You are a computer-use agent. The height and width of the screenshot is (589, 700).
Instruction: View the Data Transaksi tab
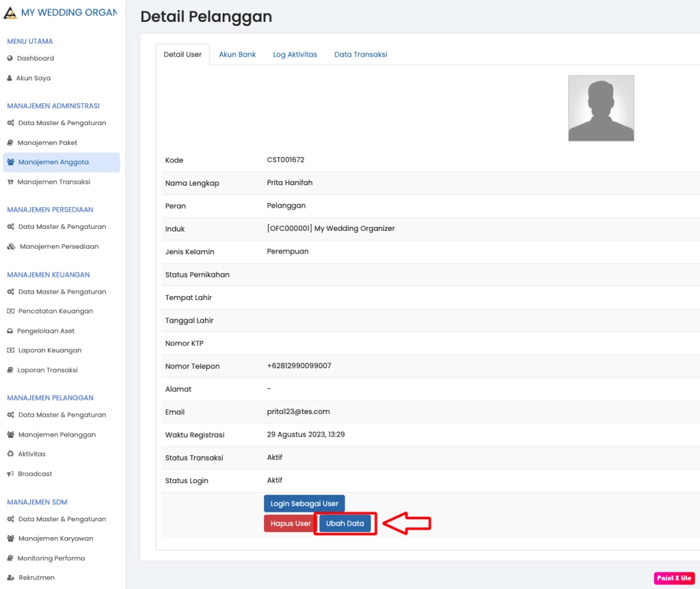click(x=360, y=55)
